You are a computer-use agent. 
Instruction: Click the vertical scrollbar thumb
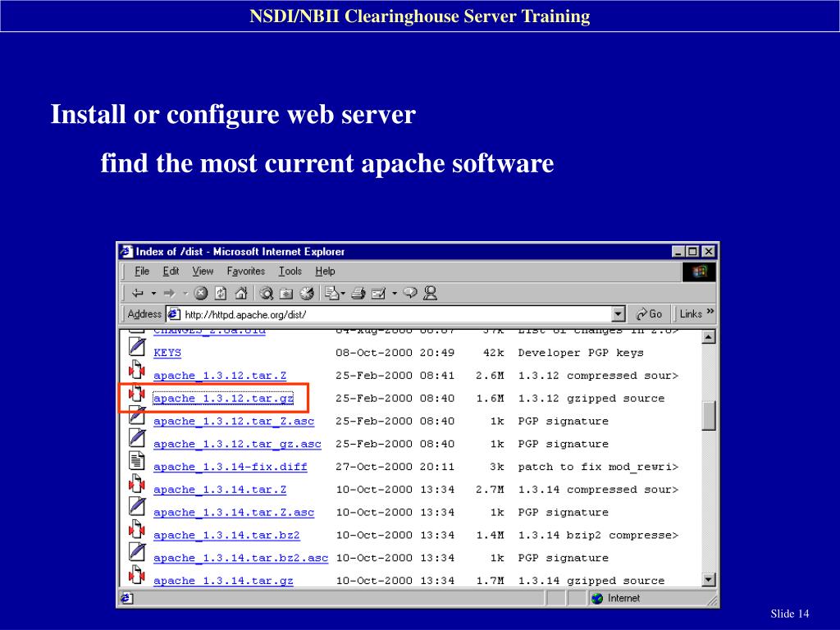pyautogui.click(x=708, y=416)
